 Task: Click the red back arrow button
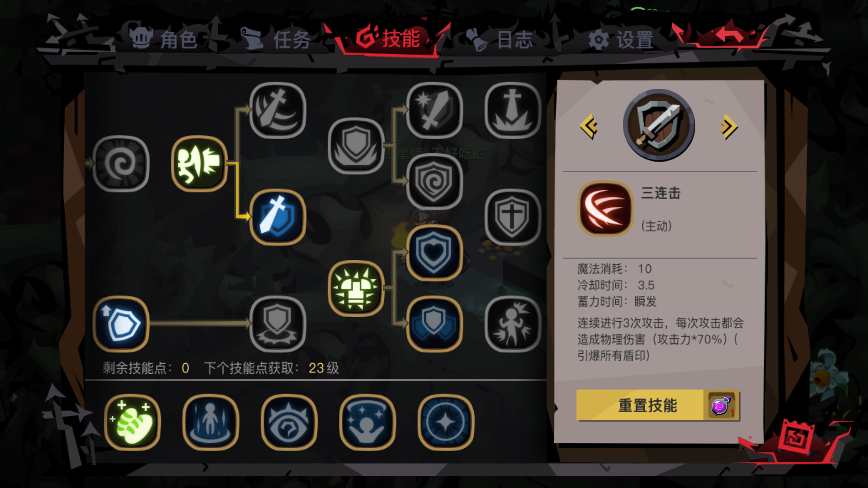729,35
